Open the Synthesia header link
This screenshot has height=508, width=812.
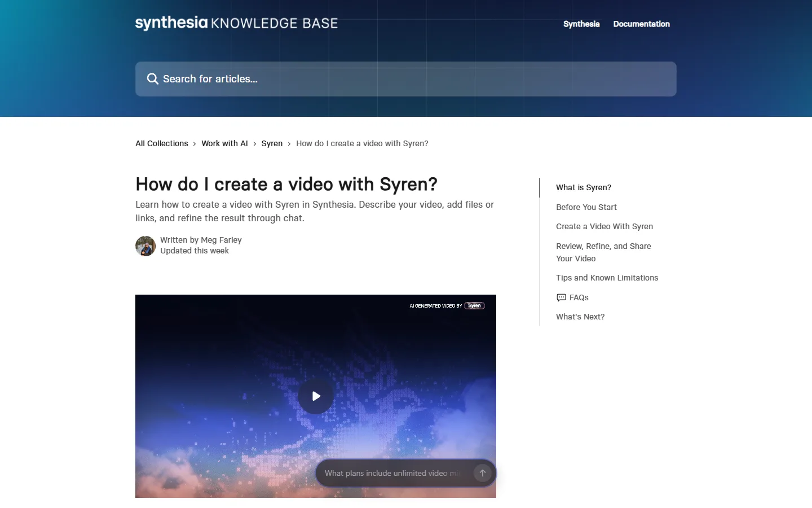(x=581, y=24)
